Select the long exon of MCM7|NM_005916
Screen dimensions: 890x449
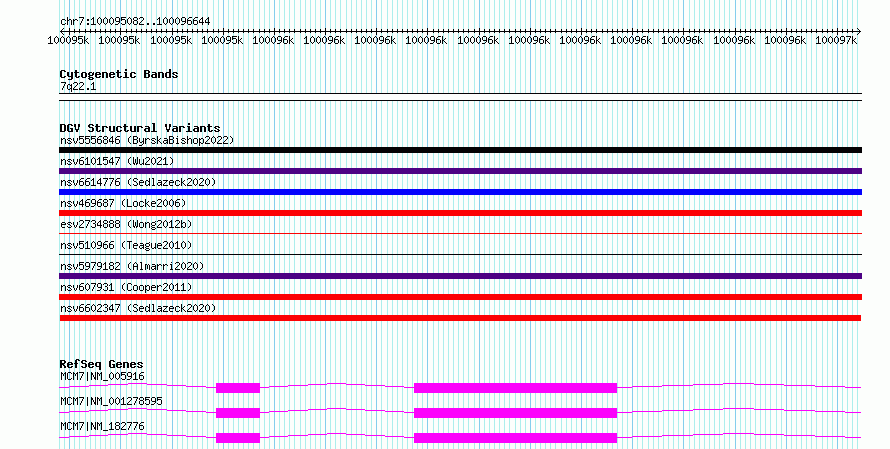(515, 388)
